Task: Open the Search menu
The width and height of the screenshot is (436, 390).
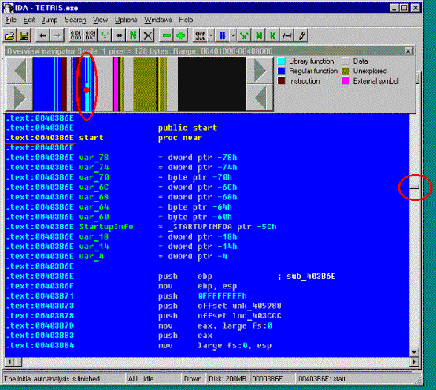Action: pyautogui.click(x=75, y=20)
